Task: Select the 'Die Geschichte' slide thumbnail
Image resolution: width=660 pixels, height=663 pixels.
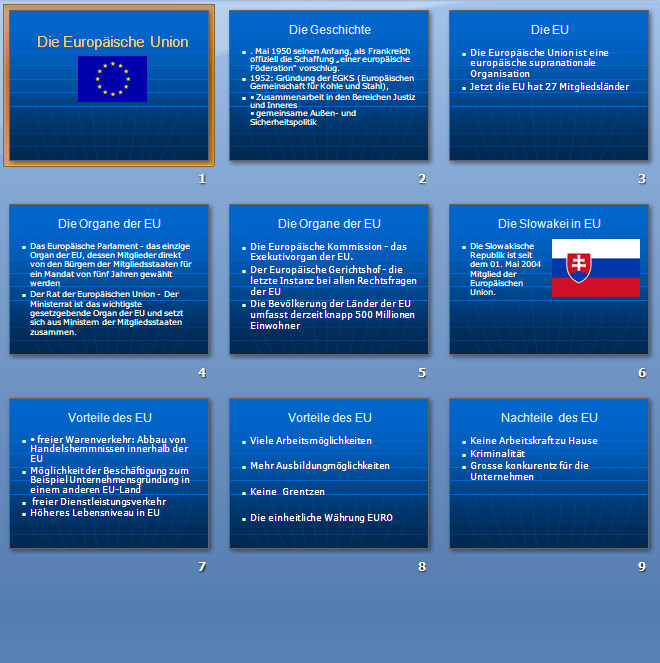Action: pyautogui.click(x=329, y=85)
